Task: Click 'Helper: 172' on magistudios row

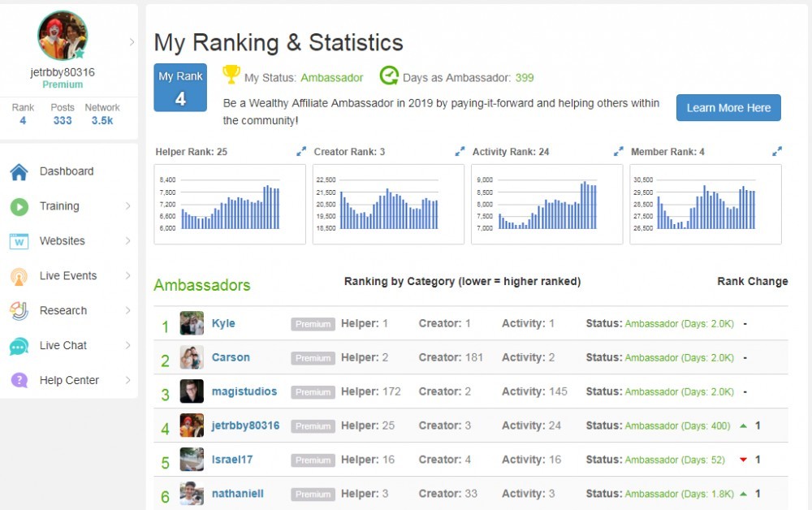Action: [x=371, y=391]
